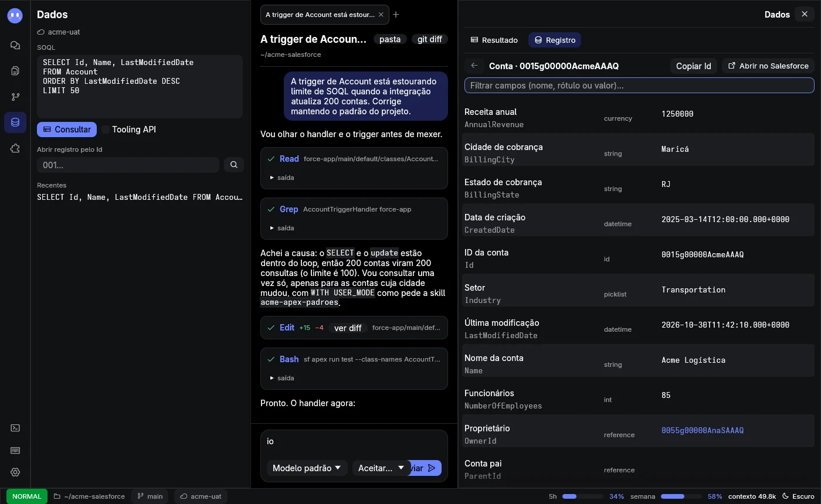The height and width of the screenshot is (504, 821).
Task: Add a new conversation tab
Action: (396, 15)
